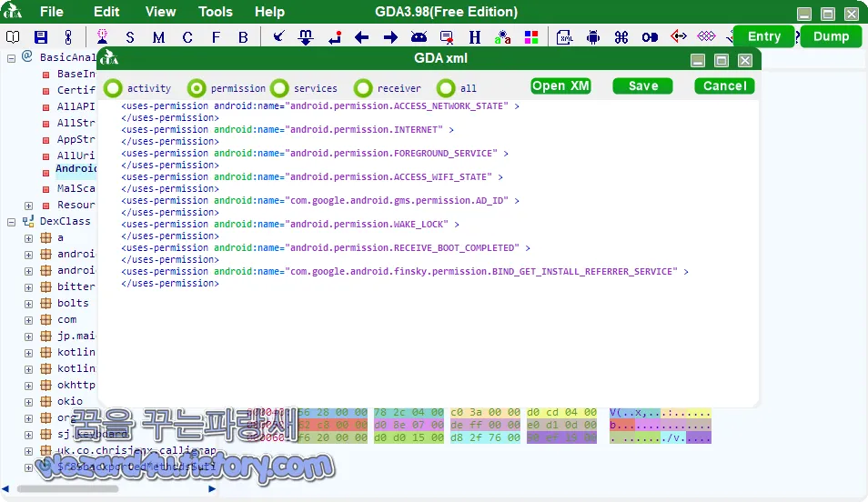Screen dimensions: 868x502
Task: Click the command-symbol toolbar icon
Action: click(x=621, y=37)
